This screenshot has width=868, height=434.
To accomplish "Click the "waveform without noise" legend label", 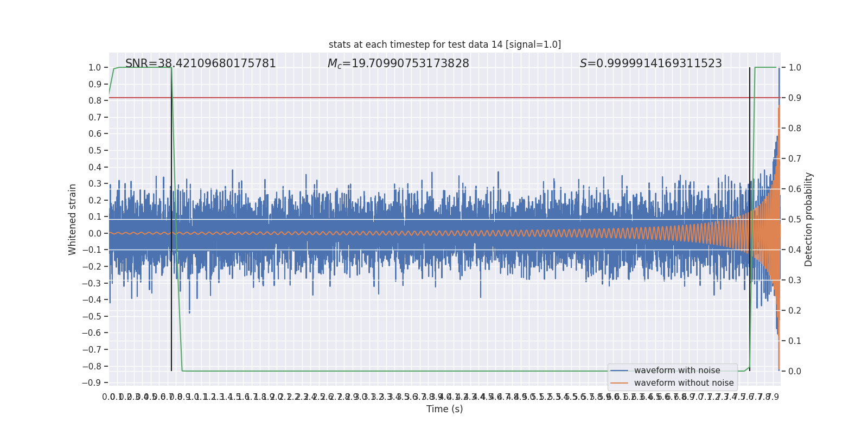I will 684,383.
